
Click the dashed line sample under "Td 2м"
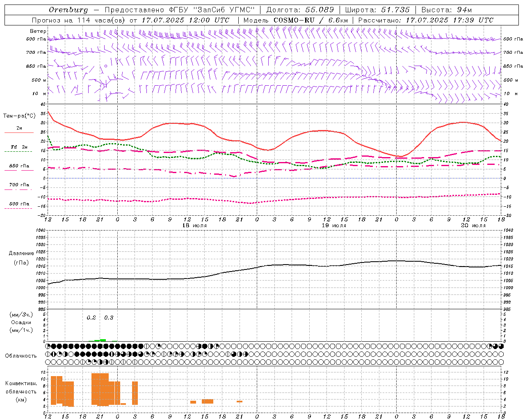point(18,151)
